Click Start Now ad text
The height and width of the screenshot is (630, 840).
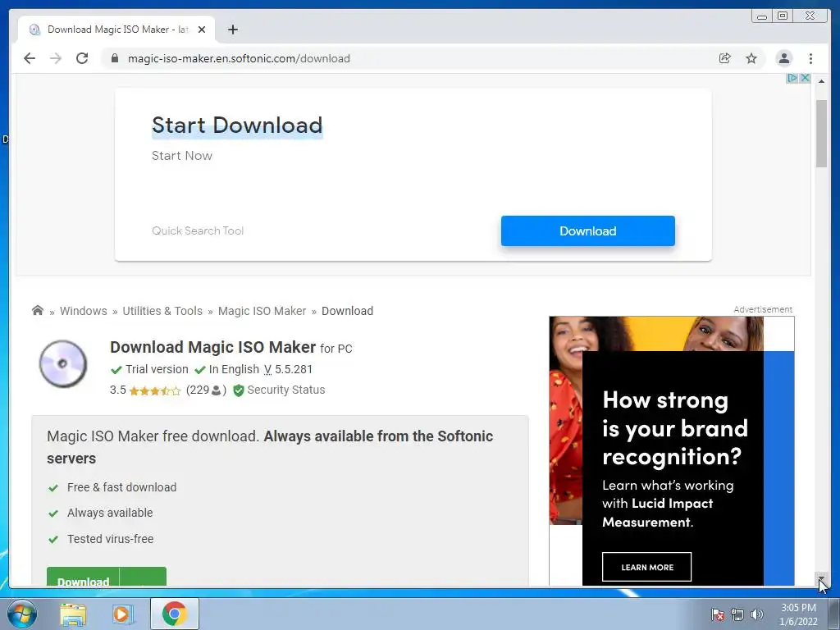point(182,156)
